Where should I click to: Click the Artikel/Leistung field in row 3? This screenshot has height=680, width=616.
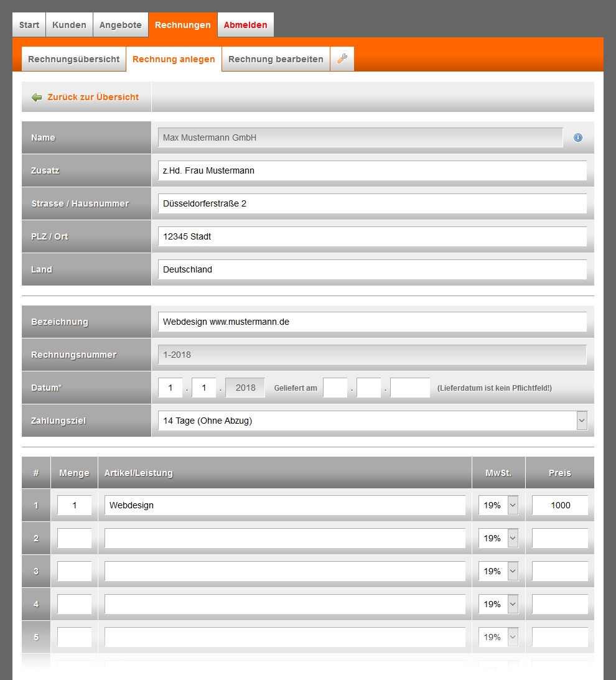pyautogui.click(x=284, y=571)
